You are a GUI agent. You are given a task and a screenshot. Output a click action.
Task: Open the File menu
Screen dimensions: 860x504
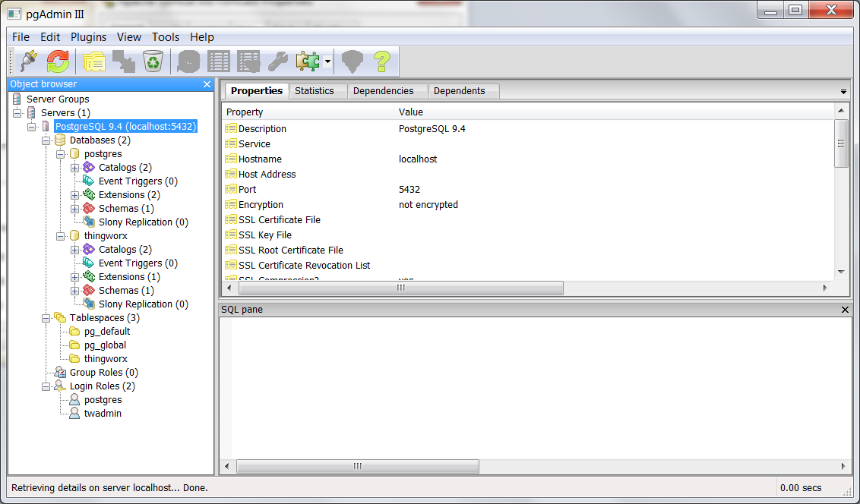pyautogui.click(x=21, y=36)
